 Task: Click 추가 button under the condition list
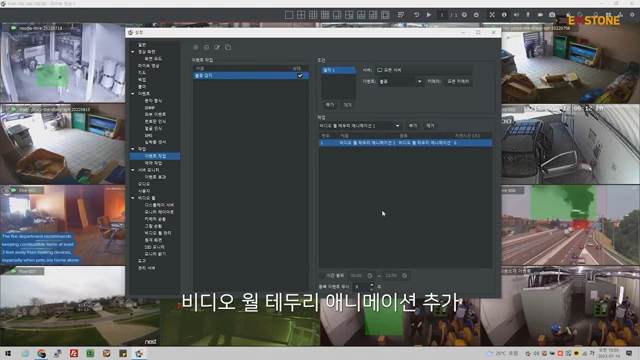pyautogui.click(x=330, y=105)
